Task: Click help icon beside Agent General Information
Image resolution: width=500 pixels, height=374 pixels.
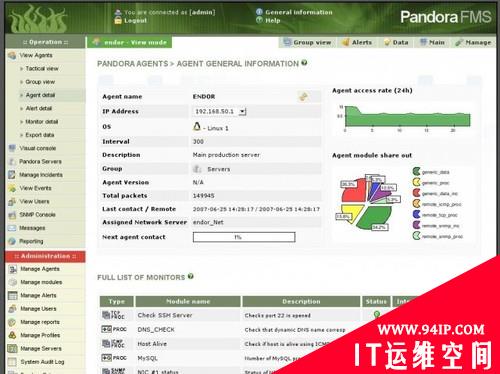Action: pos(304,63)
